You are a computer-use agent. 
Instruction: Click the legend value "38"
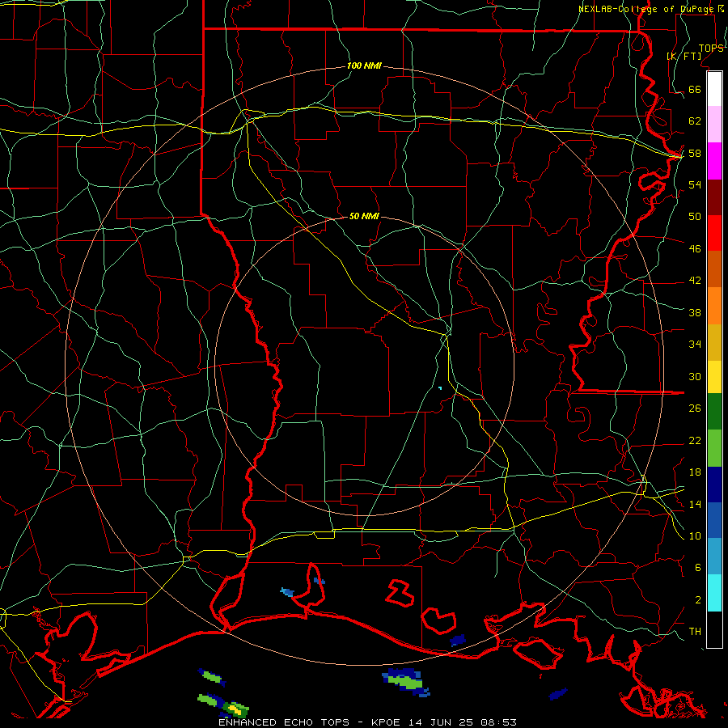click(x=695, y=312)
